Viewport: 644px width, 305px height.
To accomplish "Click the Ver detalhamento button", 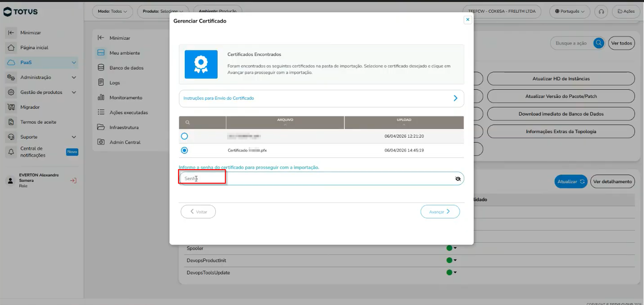I will point(612,181).
